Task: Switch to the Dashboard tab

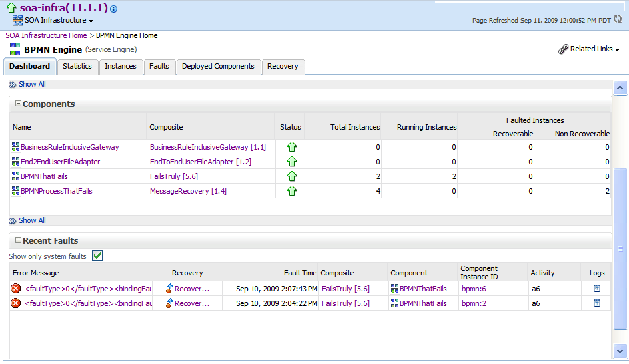Action: point(30,66)
